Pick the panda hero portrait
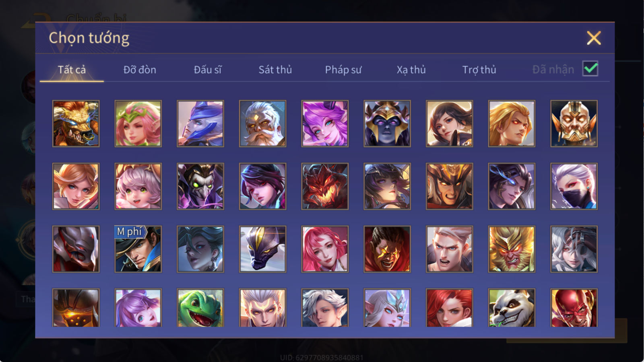The image size is (644, 362). pos(512,308)
